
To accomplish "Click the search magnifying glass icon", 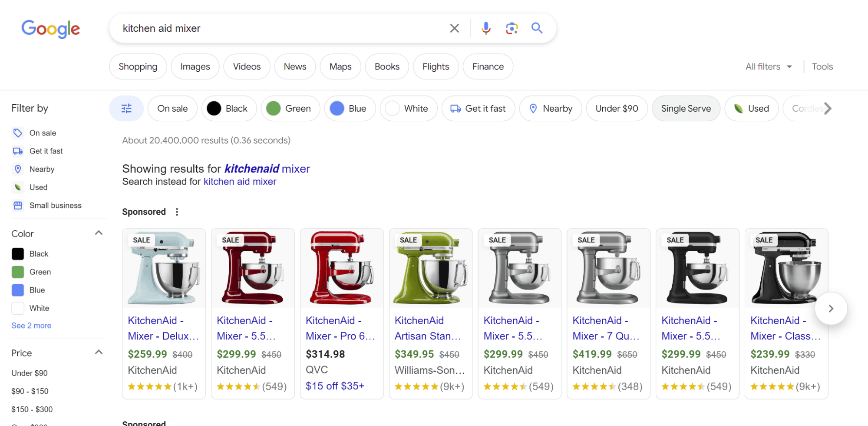I will pyautogui.click(x=537, y=28).
